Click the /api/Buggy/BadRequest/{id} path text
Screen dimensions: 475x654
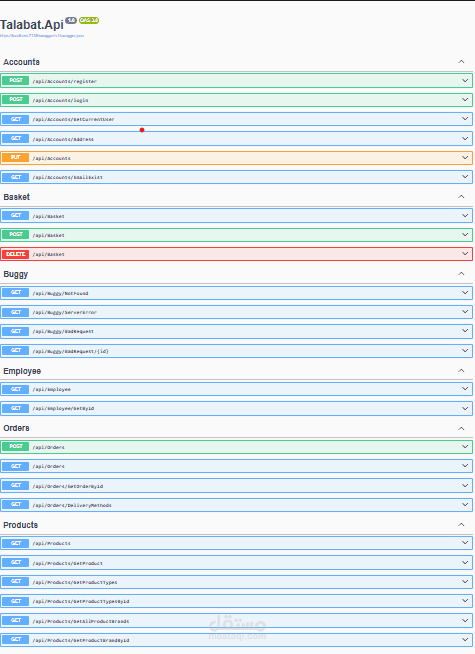pyautogui.click(x=70, y=352)
